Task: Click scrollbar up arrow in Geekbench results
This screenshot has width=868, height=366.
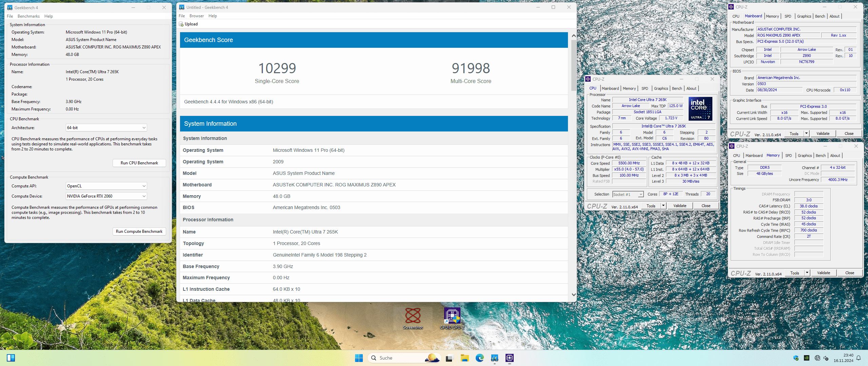Action: 574,36
